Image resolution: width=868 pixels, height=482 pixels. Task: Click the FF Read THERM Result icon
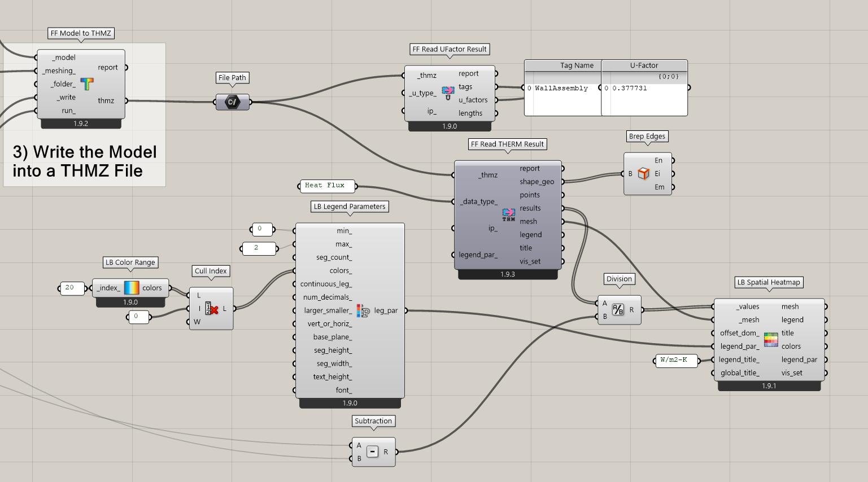508,214
